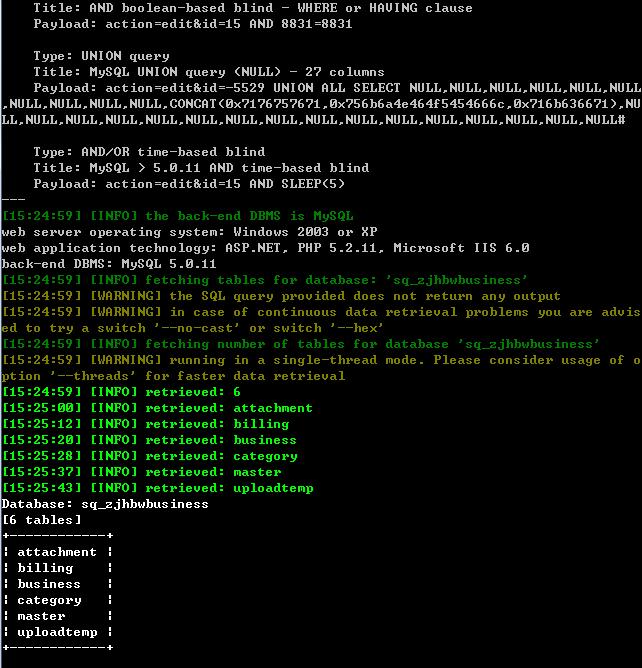This screenshot has height=668, width=642.
Task: Click 'Type: AND/OR time-based blind' line
Action: pos(149,152)
